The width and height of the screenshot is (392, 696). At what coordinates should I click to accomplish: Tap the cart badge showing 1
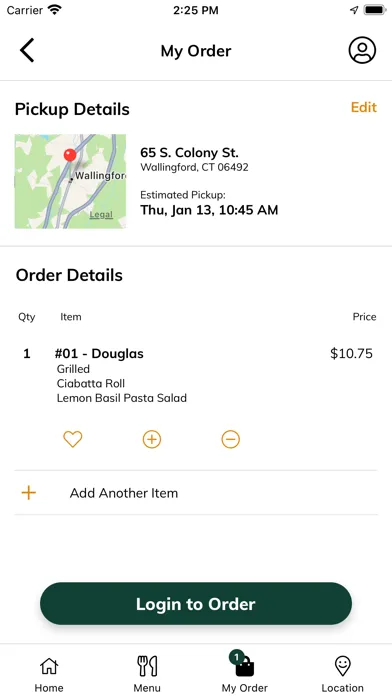237,657
